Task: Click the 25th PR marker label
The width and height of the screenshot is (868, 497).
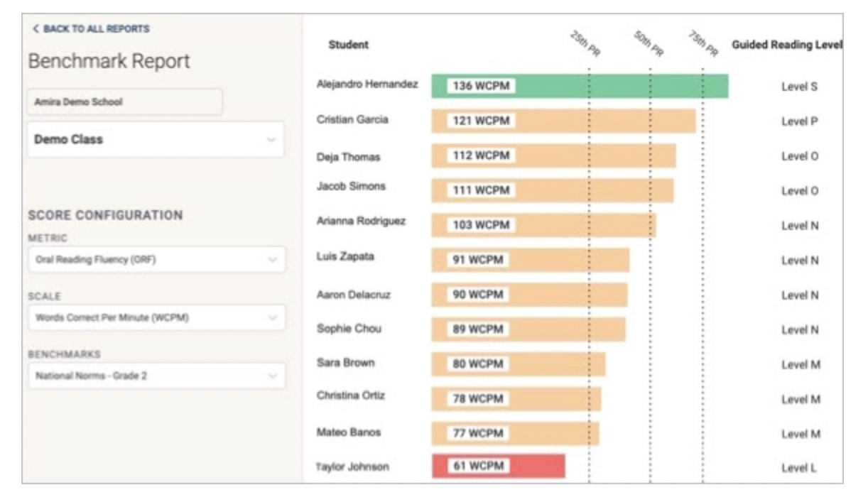Action: [585, 45]
